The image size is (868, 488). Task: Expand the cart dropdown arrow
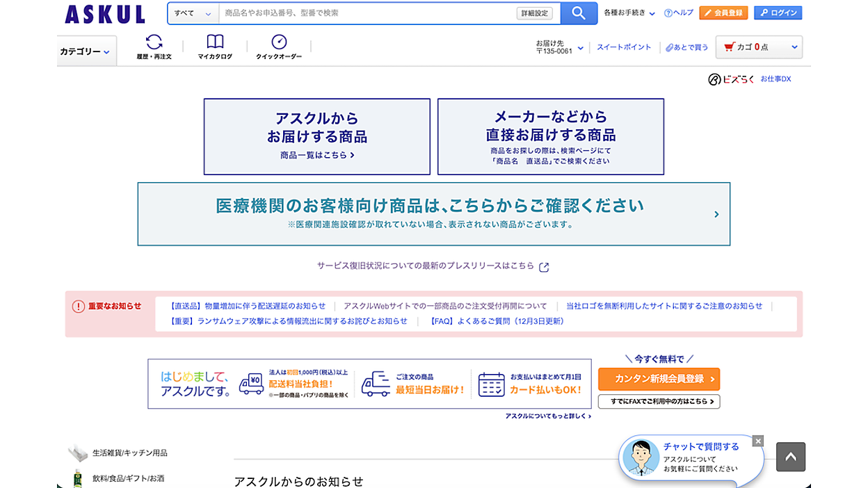[794, 47]
